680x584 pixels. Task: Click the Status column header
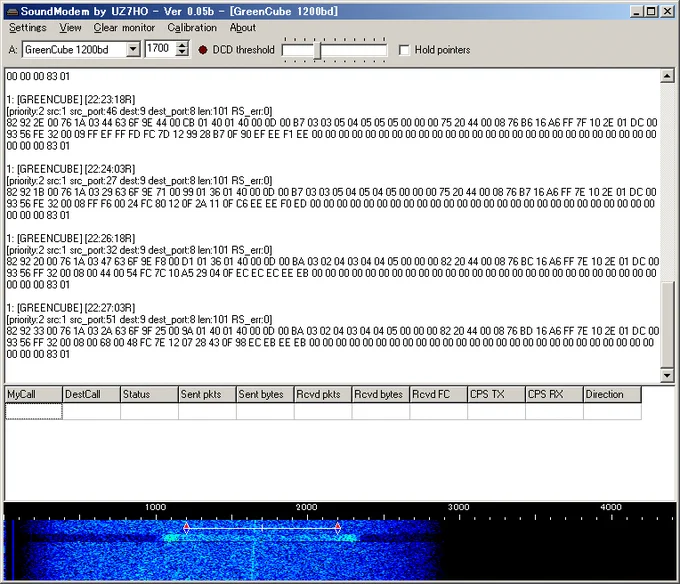click(x=149, y=395)
